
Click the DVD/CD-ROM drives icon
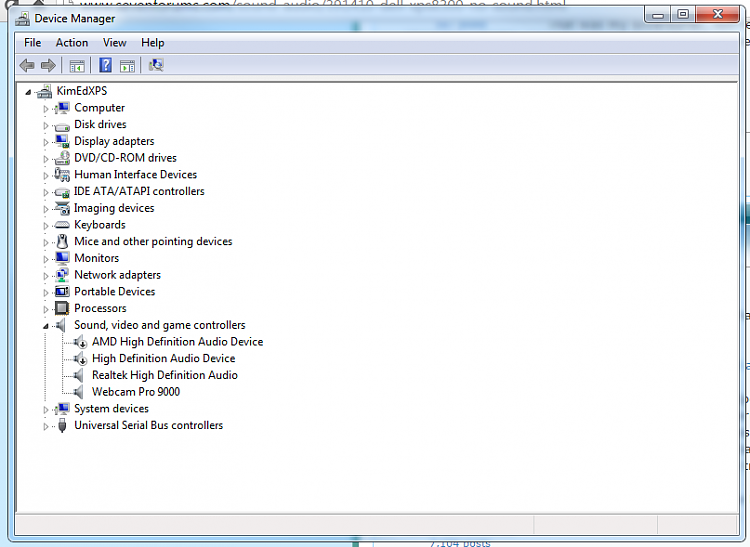click(62, 158)
